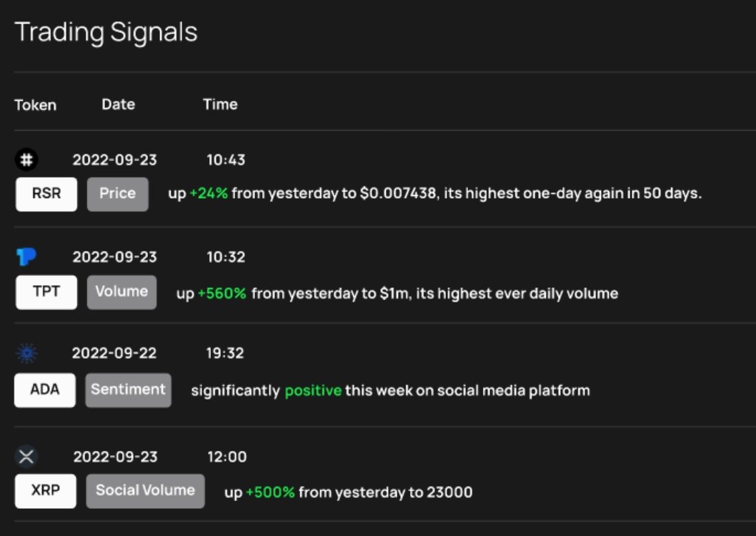Click the Social Volume signal tag
The height and width of the screenshot is (536, 756).
tap(145, 491)
